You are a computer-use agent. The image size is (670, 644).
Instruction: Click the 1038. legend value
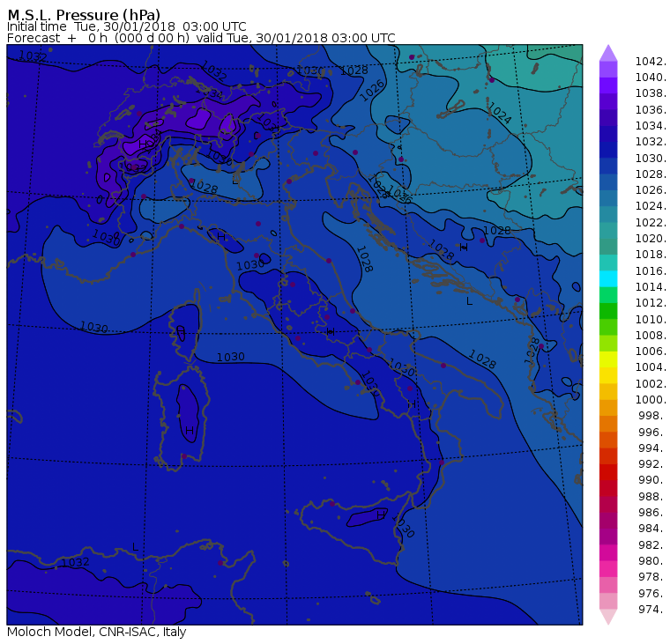(651, 93)
